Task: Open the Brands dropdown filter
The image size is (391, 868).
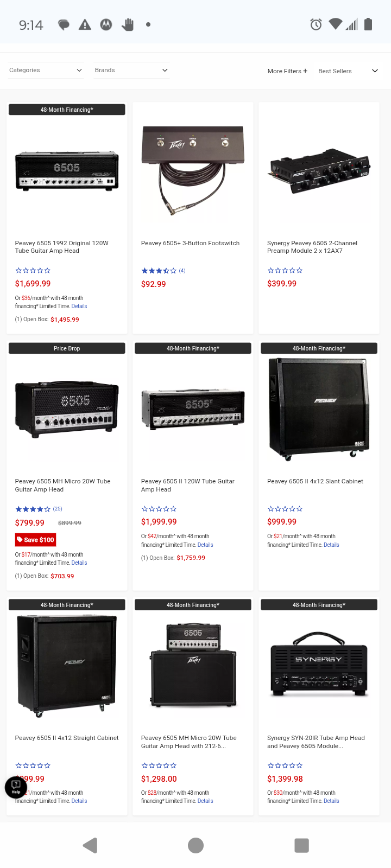Action: pyautogui.click(x=131, y=70)
